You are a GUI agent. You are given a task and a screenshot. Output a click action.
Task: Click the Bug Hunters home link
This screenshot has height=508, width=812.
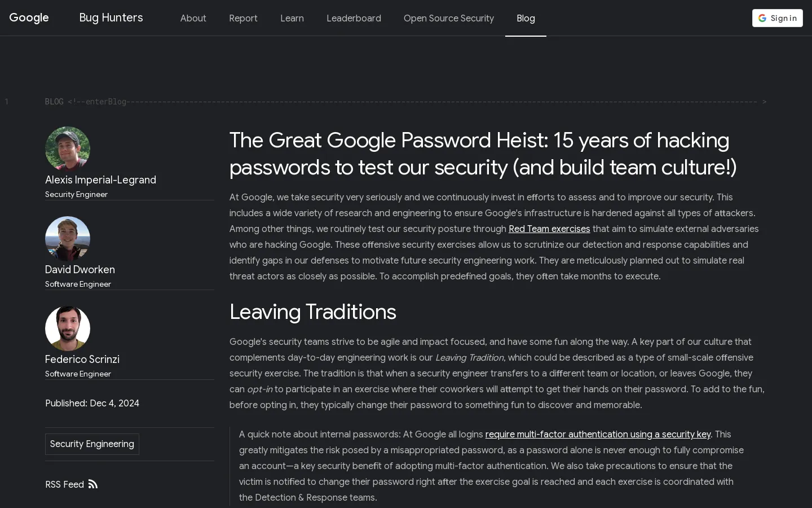tap(111, 18)
